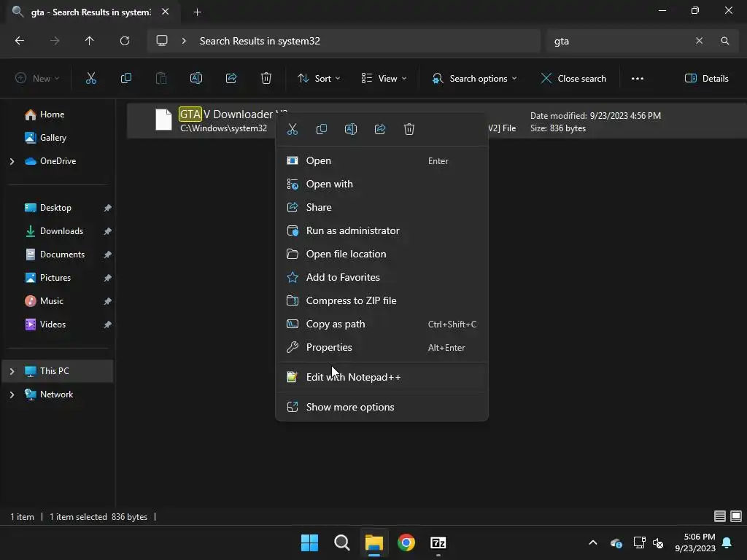Viewport: 747px width, 560px height.
Task: Open Home in the navigation pane
Action: (58, 114)
